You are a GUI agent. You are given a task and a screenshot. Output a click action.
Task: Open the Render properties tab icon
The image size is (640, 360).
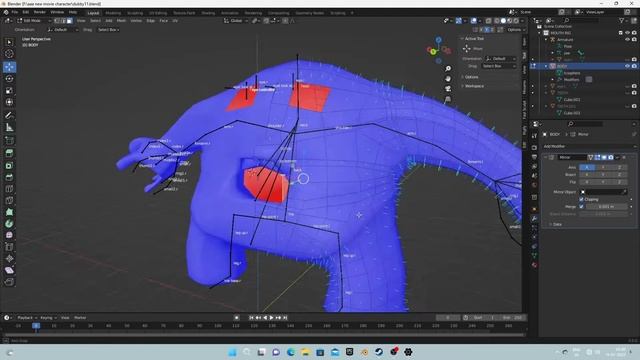click(534, 147)
